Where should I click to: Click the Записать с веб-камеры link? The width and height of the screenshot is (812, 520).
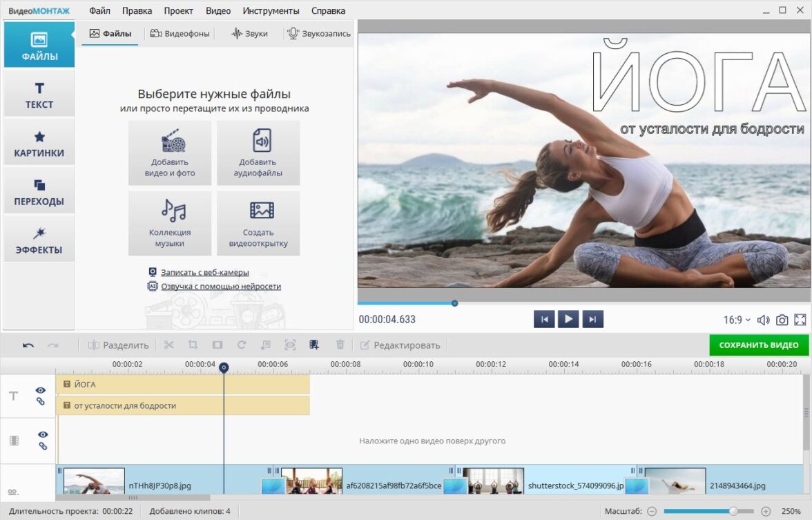click(204, 273)
